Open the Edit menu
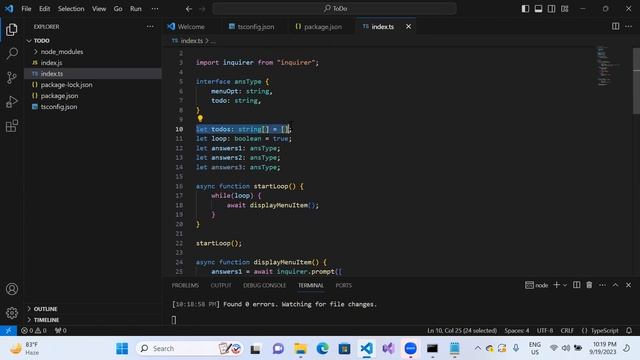 pyautogui.click(x=44, y=9)
